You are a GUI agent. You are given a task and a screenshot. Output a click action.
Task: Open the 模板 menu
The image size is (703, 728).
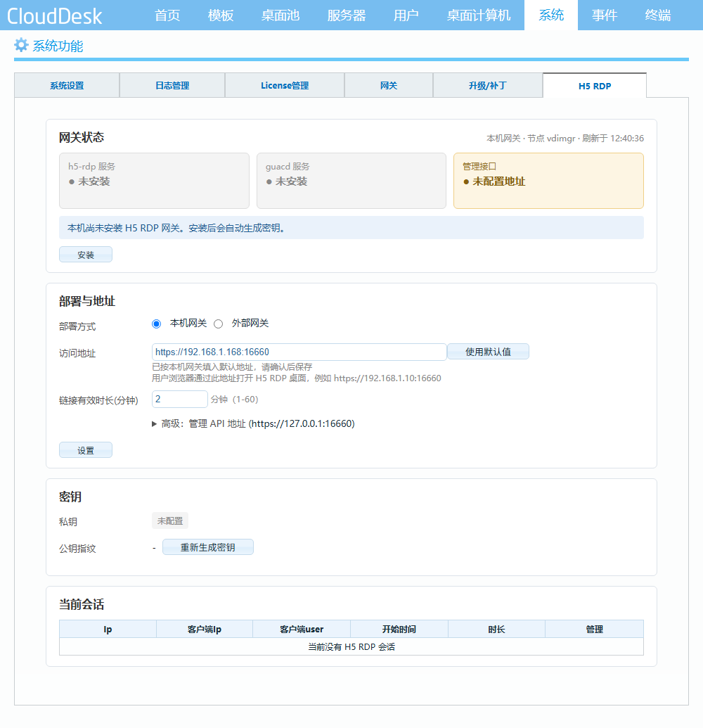point(221,15)
